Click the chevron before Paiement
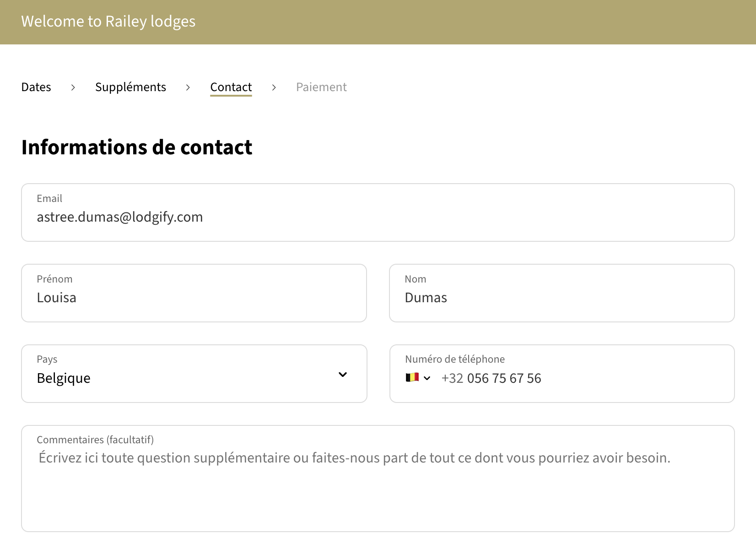The width and height of the screenshot is (756, 555). click(x=274, y=87)
